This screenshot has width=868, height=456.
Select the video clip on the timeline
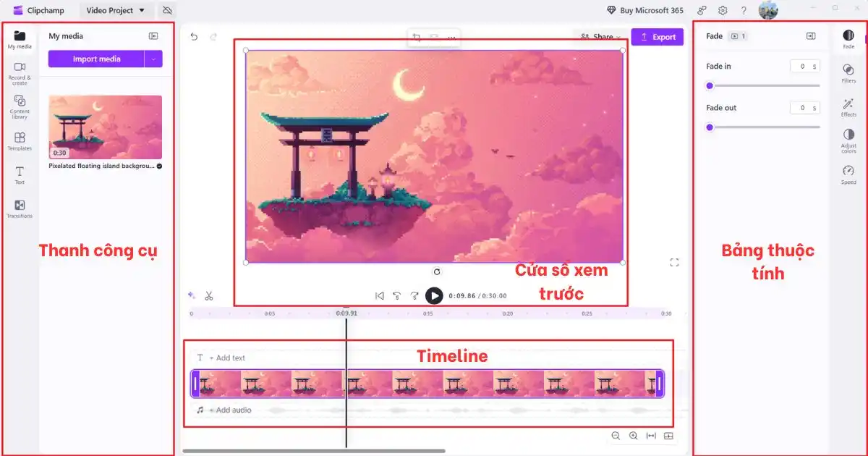pos(427,384)
